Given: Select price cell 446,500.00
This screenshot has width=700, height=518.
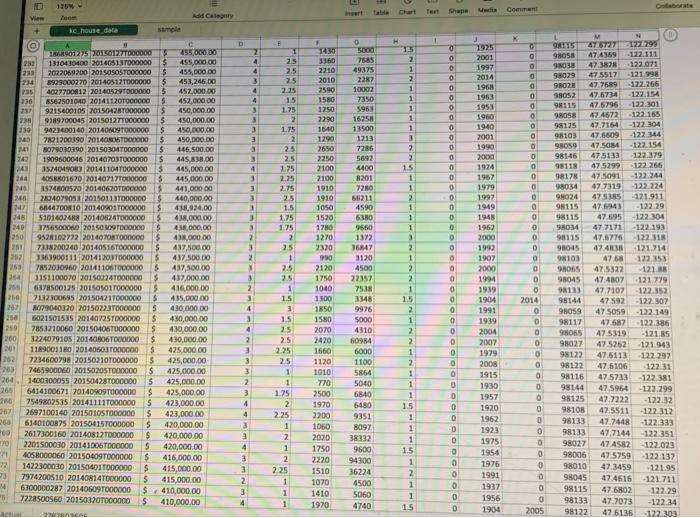Looking at the screenshot, I should coord(187,149).
